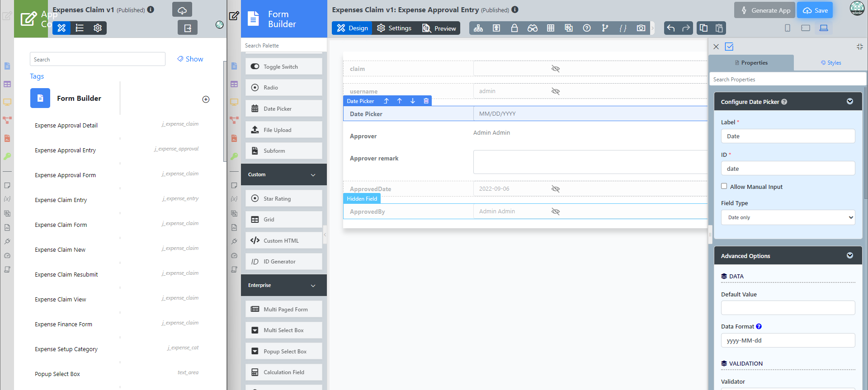Image resolution: width=868 pixels, height=390 pixels.
Task: Select the Custom HTML palette element
Action: coord(284,240)
